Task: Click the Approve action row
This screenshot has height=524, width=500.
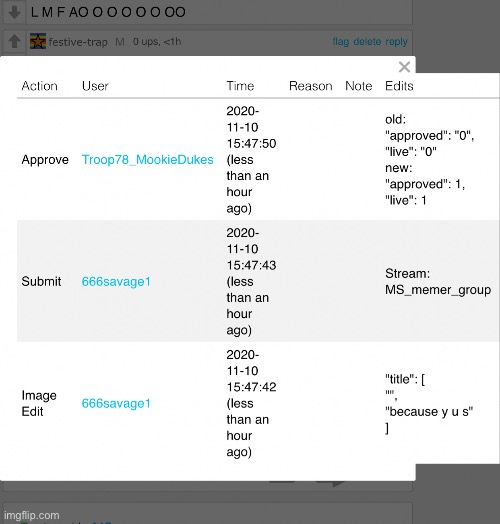Action: point(258,160)
